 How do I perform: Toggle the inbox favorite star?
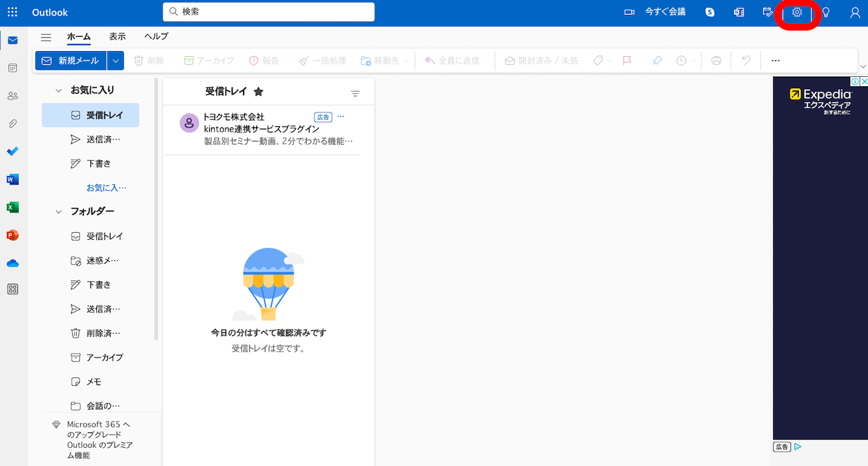[258, 92]
